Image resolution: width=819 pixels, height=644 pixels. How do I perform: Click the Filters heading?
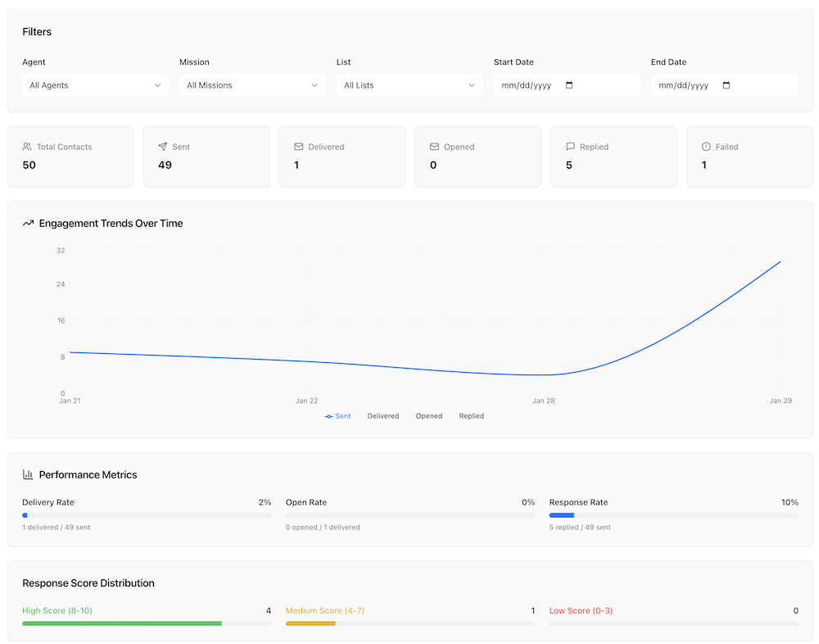point(37,32)
